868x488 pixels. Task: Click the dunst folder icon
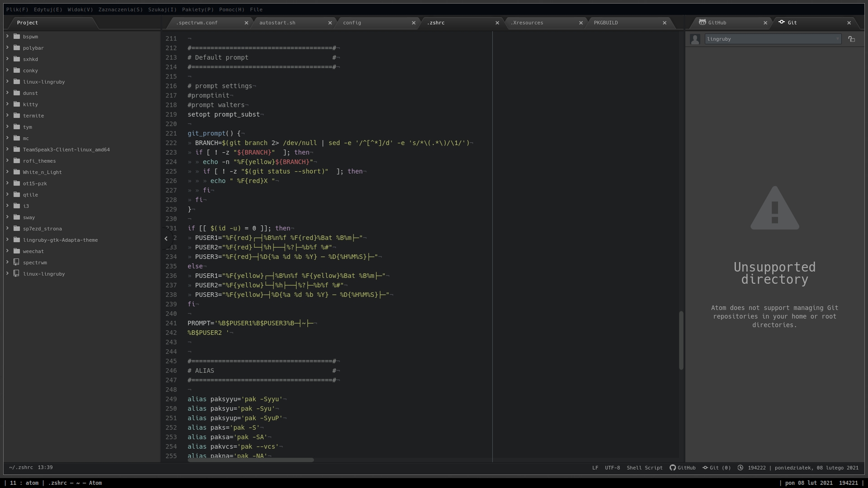click(x=17, y=93)
